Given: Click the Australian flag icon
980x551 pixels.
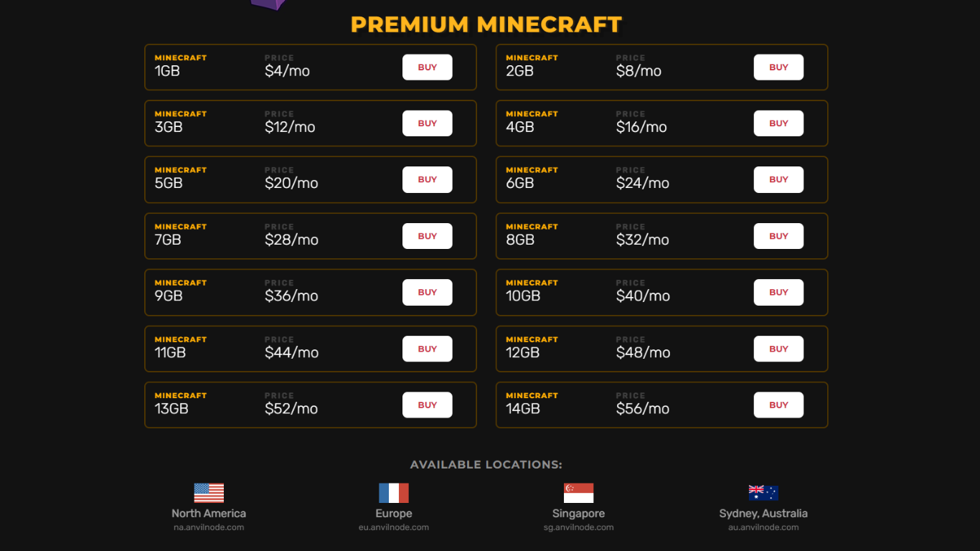Looking at the screenshot, I should click(x=763, y=493).
